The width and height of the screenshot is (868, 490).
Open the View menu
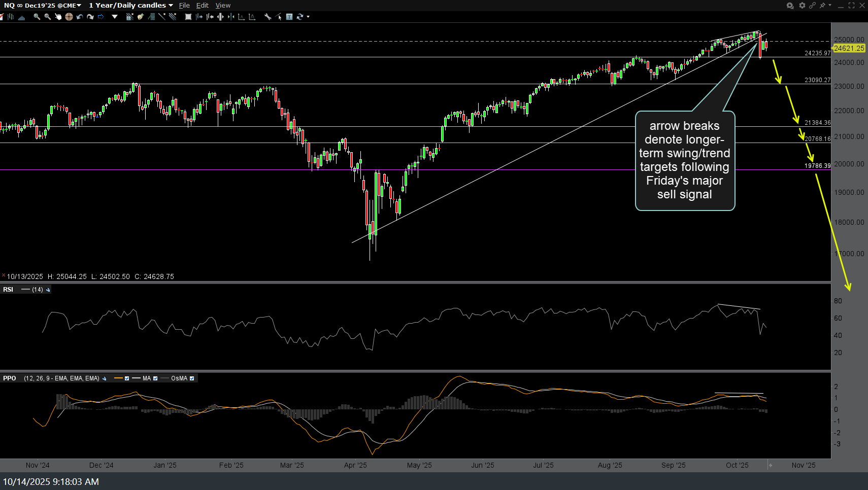(x=223, y=6)
